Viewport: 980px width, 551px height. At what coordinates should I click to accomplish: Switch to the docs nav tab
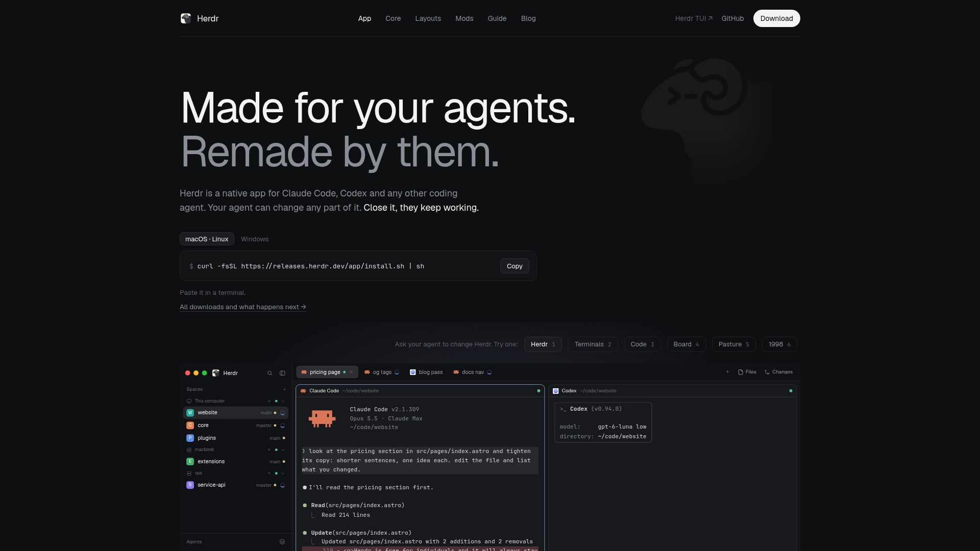pyautogui.click(x=472, y=372)
